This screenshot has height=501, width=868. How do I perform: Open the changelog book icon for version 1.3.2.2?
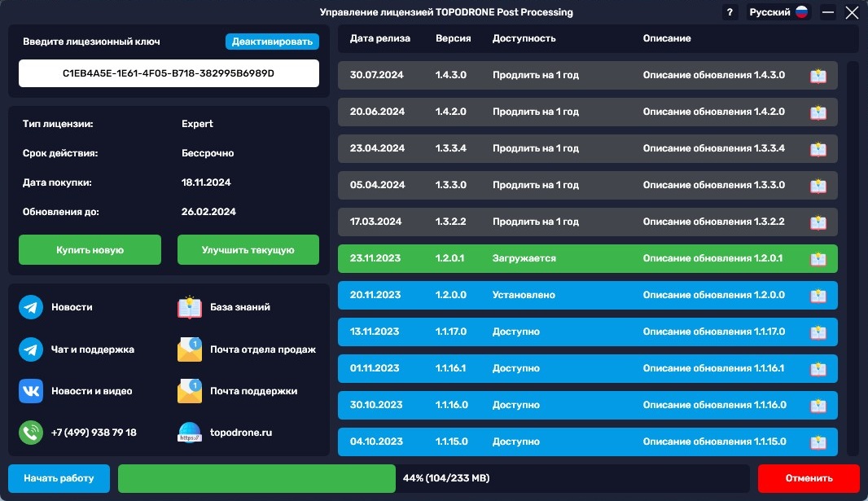pyautogui.click(x=818, y=222)
